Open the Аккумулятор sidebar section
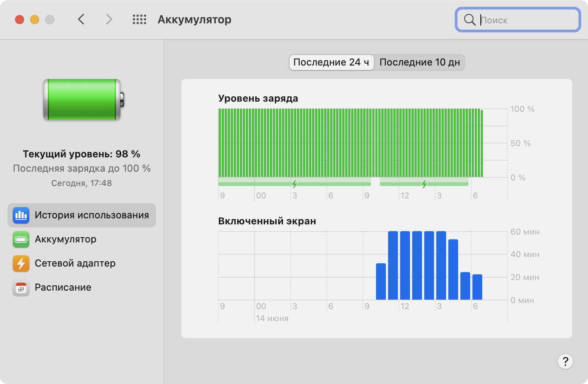Viewport: 588px width, 384px height. click(66, 239)
